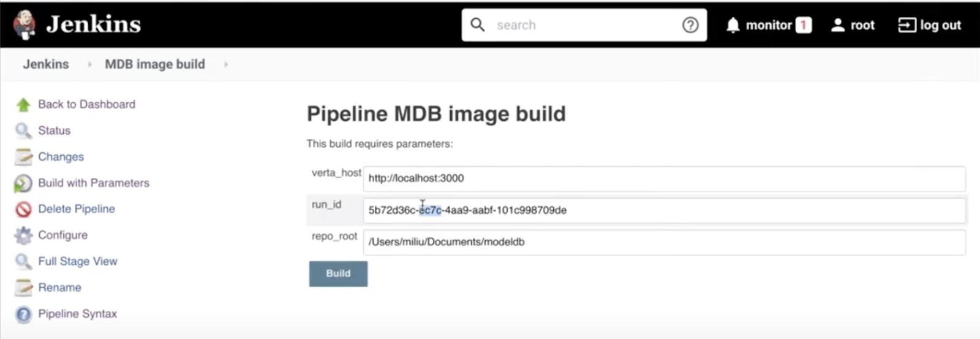Open the root user profile link
This screenshot has height=339, width=980.
(x=862, y=25)
